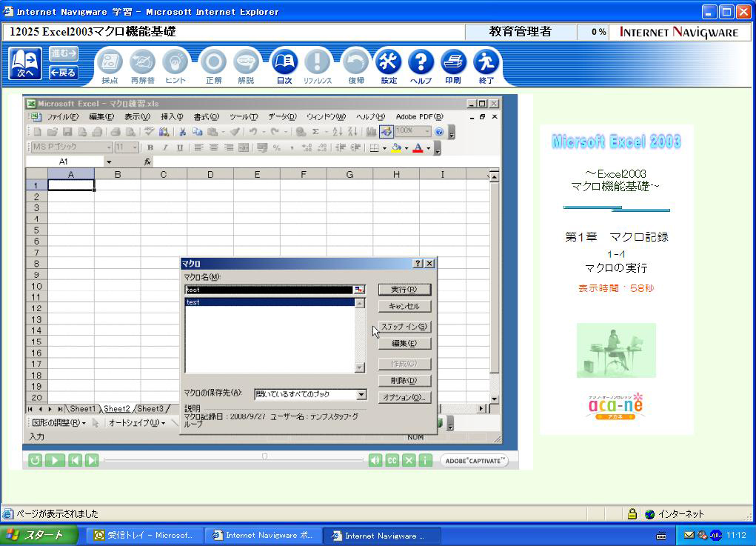Open the font size dropdown showing 11
Image resolution: width=756 pixels, height=546 pixels.
tap(135, 147)
